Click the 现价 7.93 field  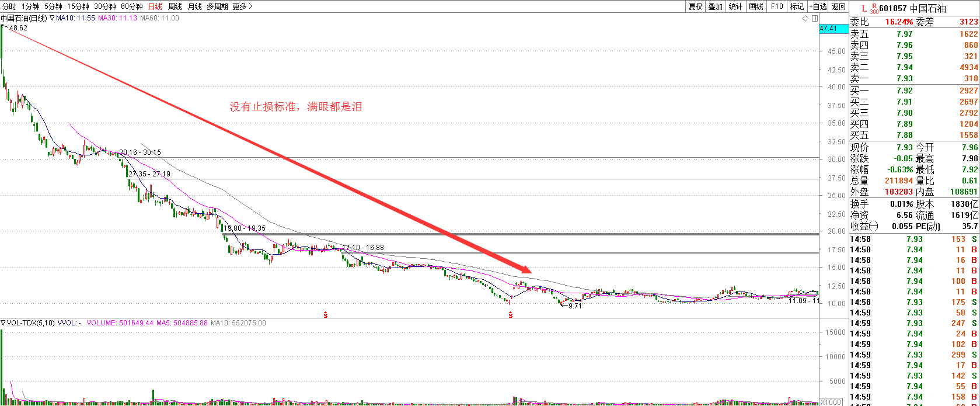[881, 147]
